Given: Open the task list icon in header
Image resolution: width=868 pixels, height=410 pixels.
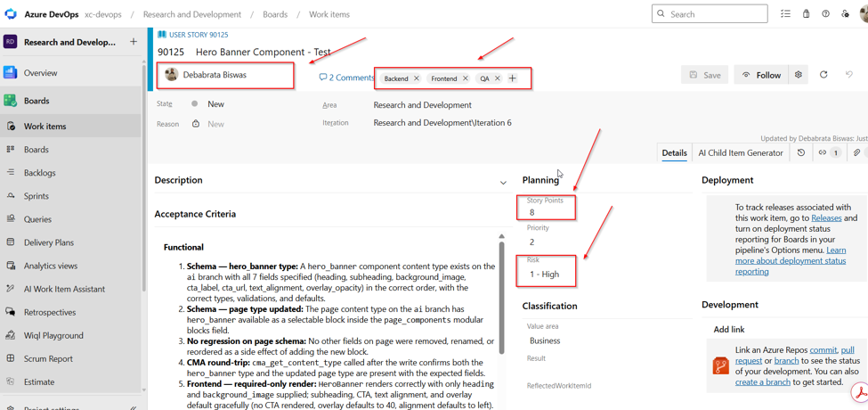Looking at the screenshot, I should [x=785, y=14].
